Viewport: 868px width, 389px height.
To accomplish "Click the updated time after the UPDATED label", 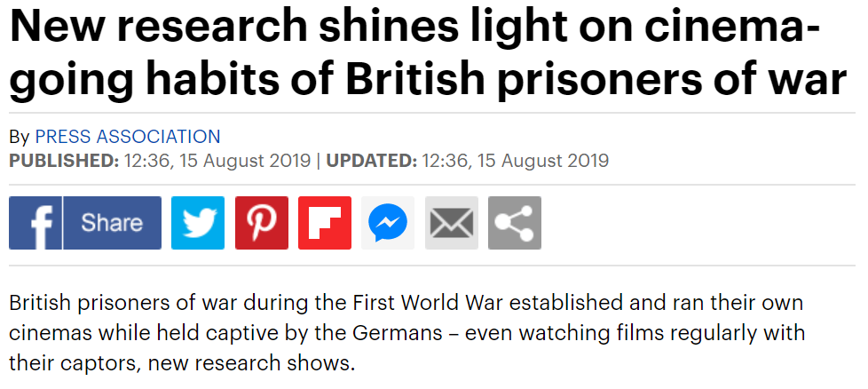I will tap(516, 161).
